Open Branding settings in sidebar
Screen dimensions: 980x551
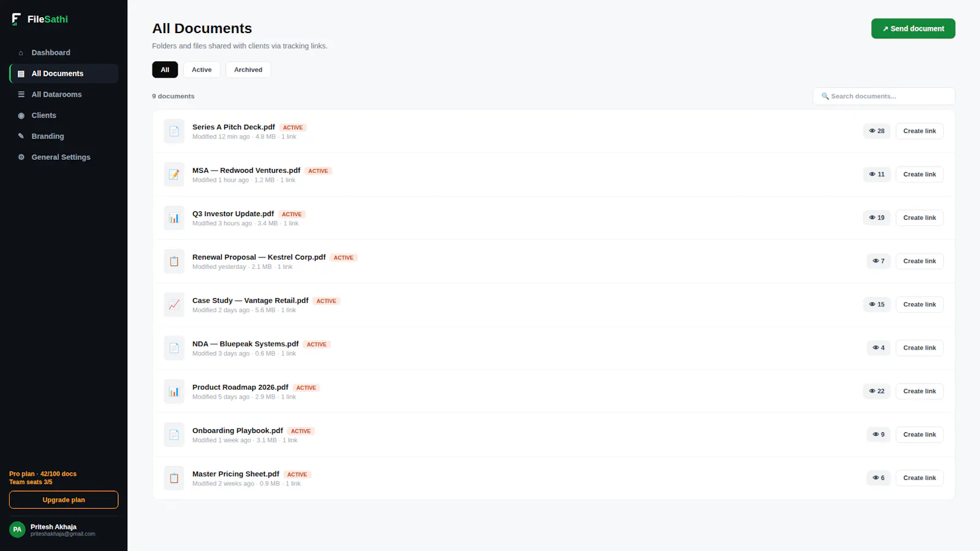point(64,136)
